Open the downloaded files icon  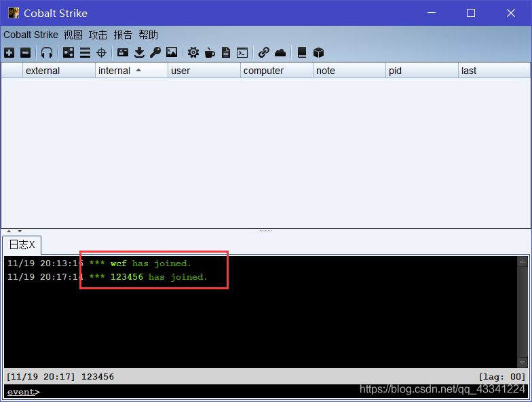[139, 53]
